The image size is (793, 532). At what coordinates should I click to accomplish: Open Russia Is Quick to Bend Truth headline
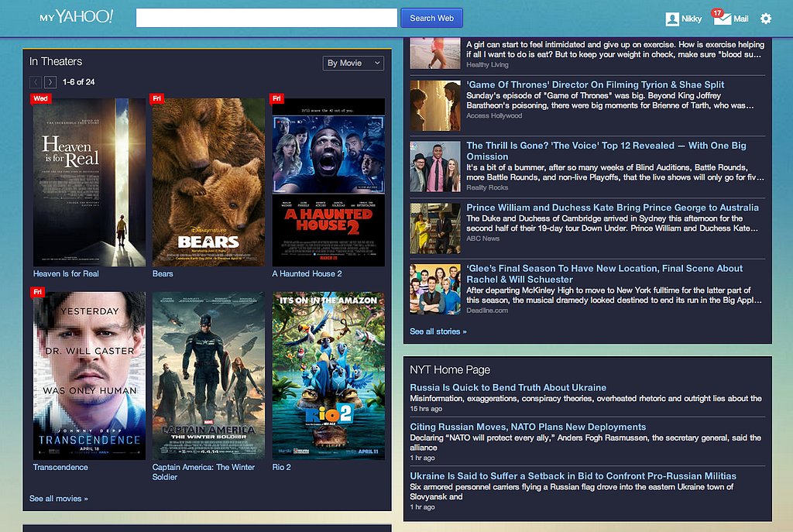(508, 387)
